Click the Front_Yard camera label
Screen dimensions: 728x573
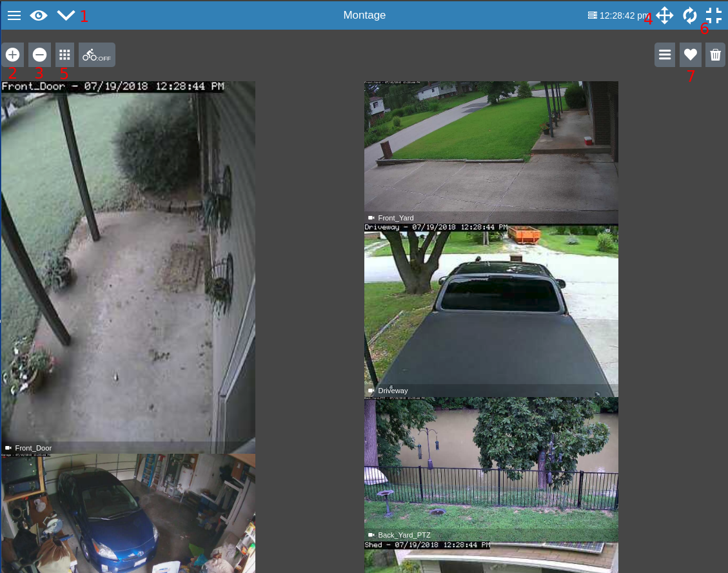pos(395,218)
